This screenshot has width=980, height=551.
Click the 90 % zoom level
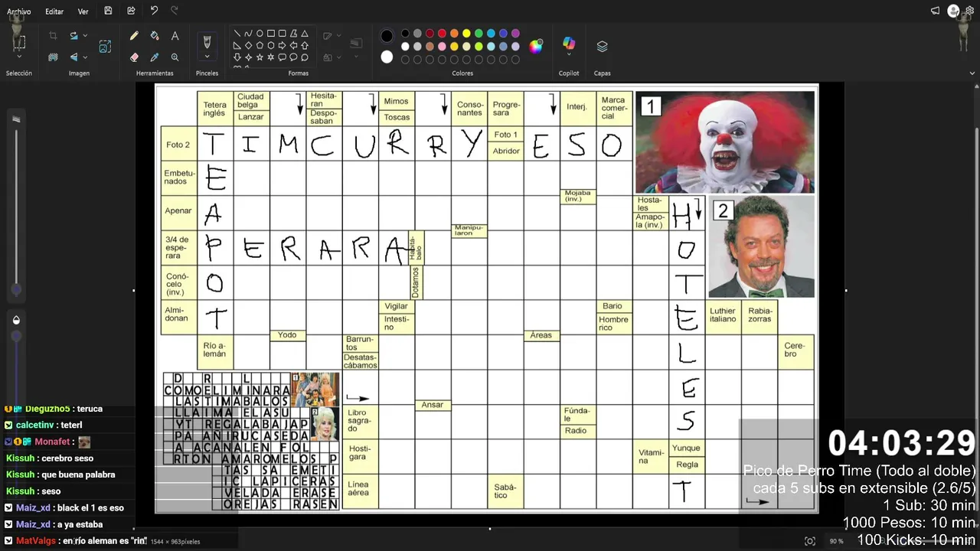[836, 541]
